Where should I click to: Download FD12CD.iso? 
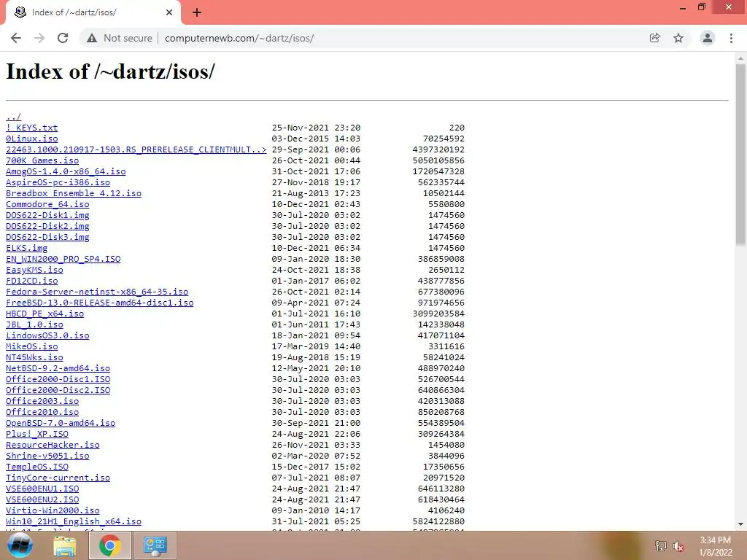[x=32, y=281]
